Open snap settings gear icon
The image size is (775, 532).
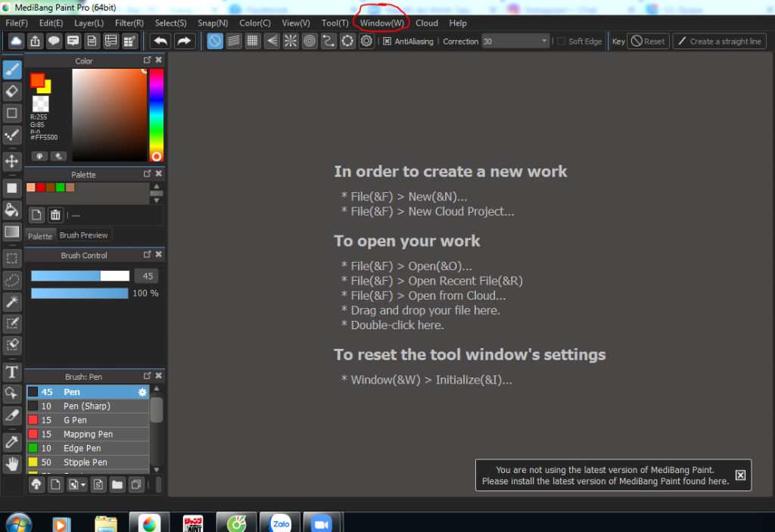coord(366,41)
